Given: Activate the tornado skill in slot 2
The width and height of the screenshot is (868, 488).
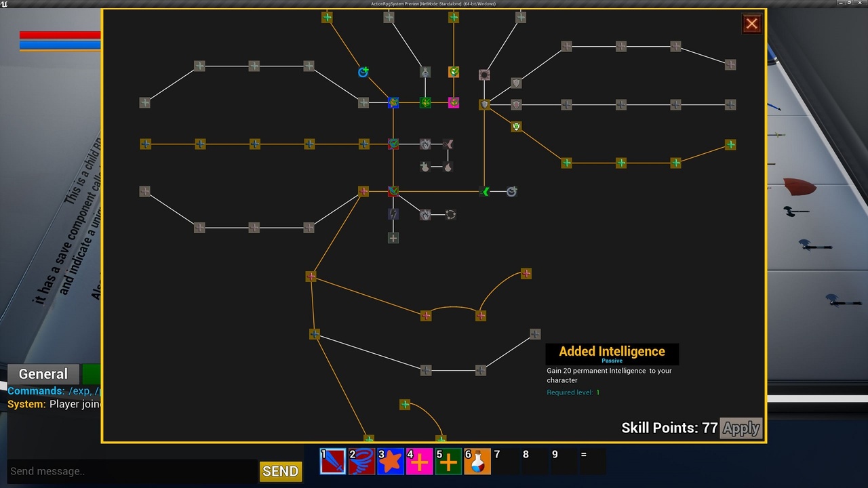Looking at the screenshot, I should coord(361,462).
